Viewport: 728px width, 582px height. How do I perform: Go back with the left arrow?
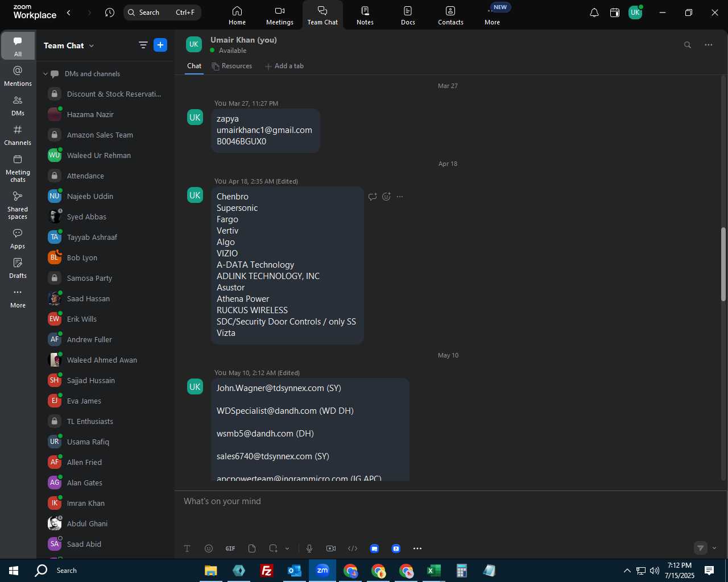(x=69, y=13)
